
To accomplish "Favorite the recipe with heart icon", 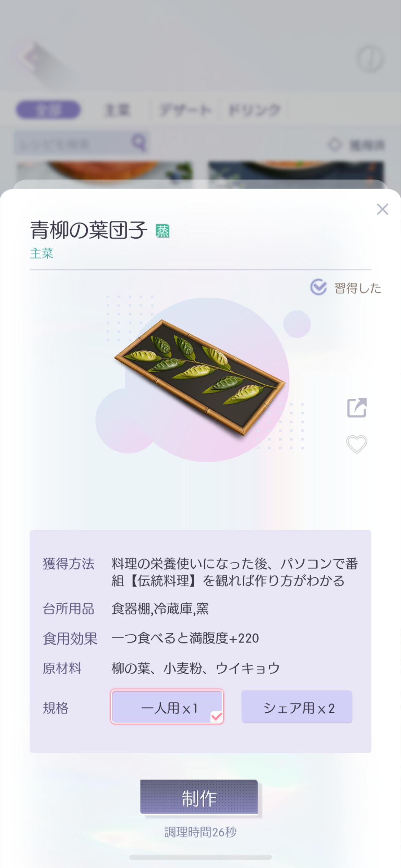I will 356,444.
